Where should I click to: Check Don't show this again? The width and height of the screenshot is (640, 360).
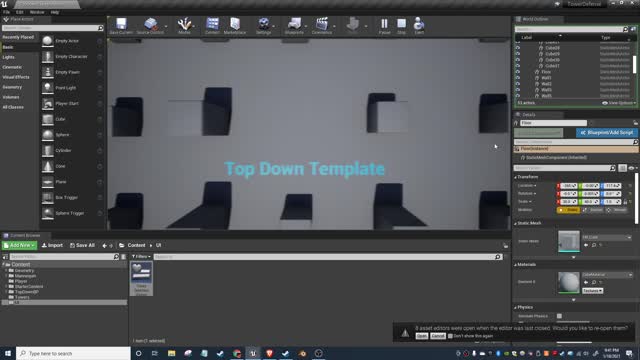point(450,336)
